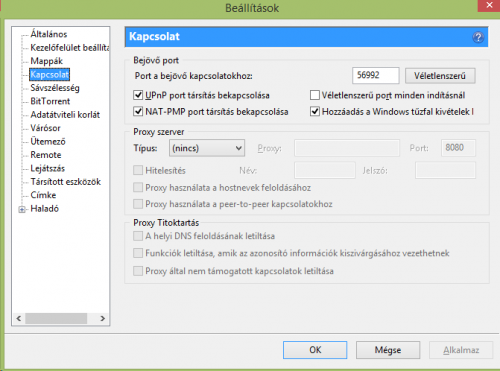500x371 pixels.
Task: Select Mappák in the settings tree
Action: tap(46, 61)
